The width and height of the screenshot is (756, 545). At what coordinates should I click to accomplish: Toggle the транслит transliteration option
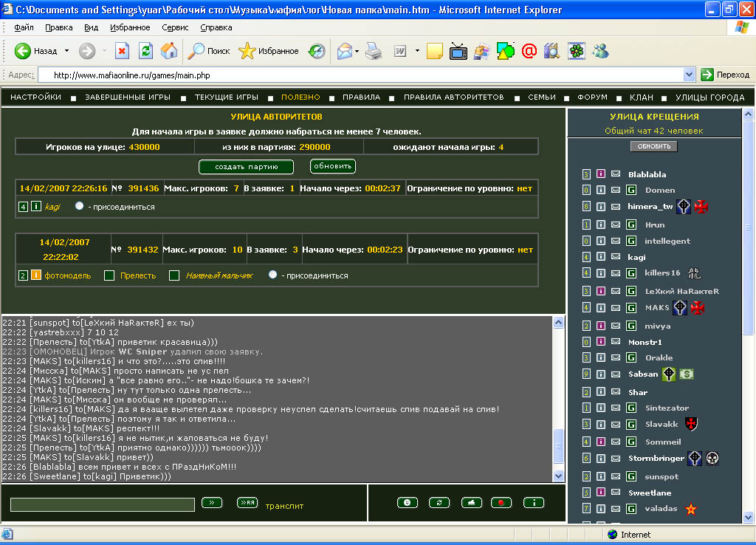point(284,506)
